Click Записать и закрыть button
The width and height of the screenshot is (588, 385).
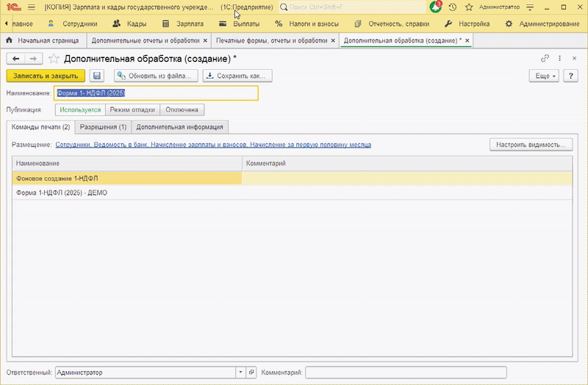pos(46,76)
